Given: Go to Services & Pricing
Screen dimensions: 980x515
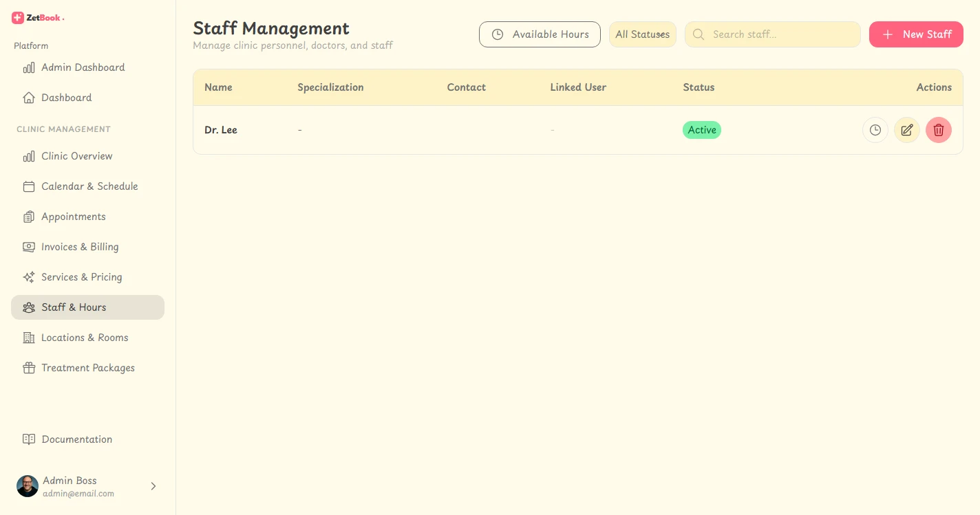Looking at the screenshot, I should click(x=87, y=277).
